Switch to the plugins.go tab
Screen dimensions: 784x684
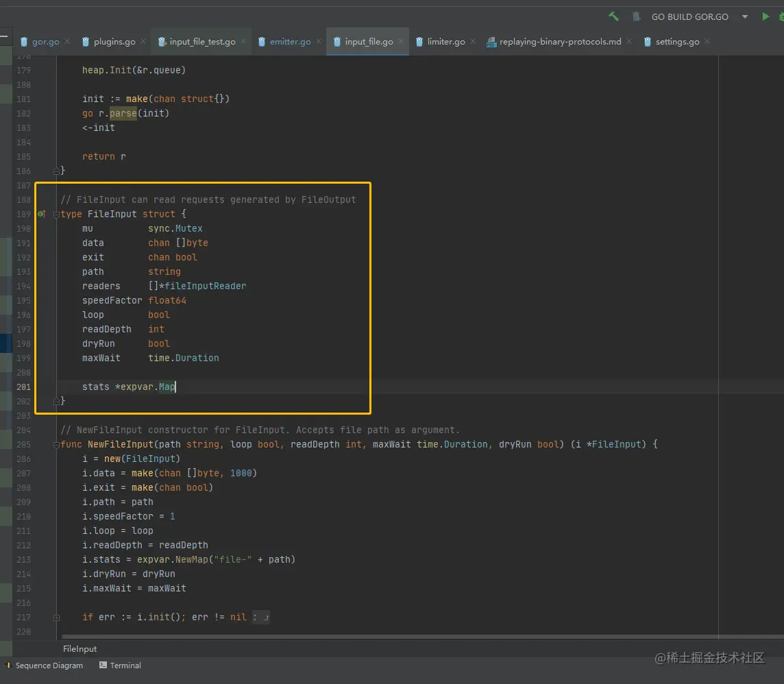pyautogui.click(x=114, y=42)
